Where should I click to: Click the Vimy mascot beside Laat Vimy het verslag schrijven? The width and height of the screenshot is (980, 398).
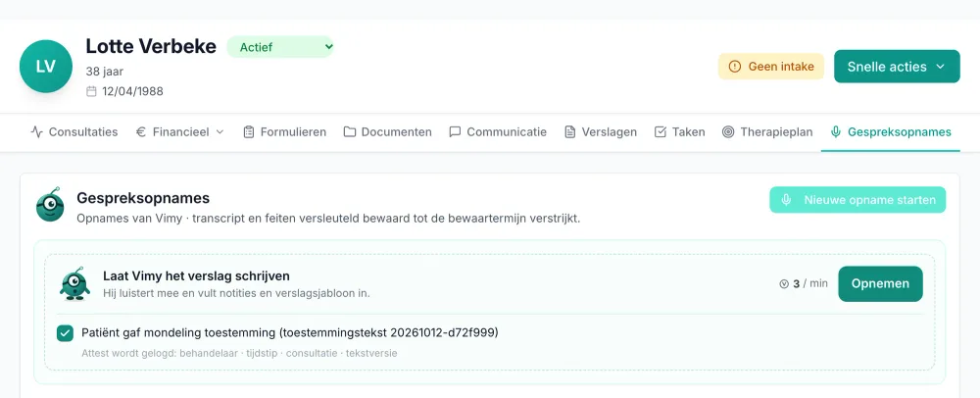[x=75, y=283]
